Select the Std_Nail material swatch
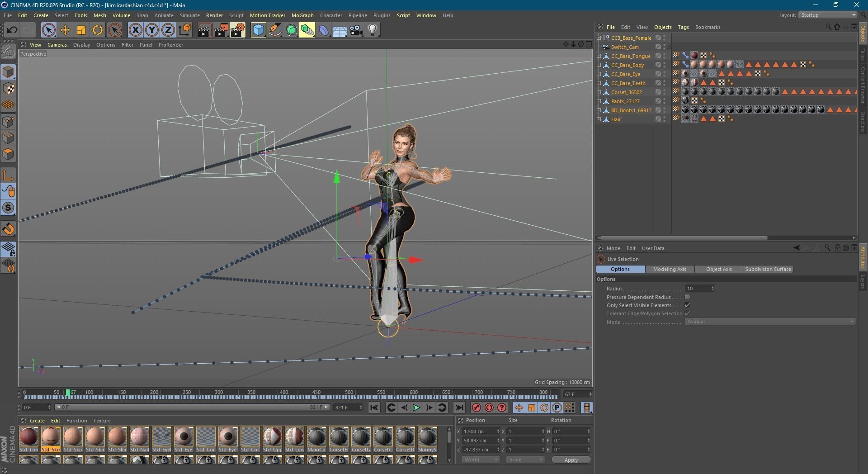868x474 pixels. (139, 439)
